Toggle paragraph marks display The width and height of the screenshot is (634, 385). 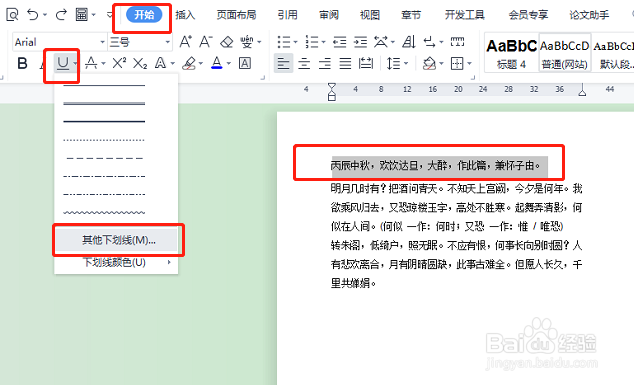[429, 42]
